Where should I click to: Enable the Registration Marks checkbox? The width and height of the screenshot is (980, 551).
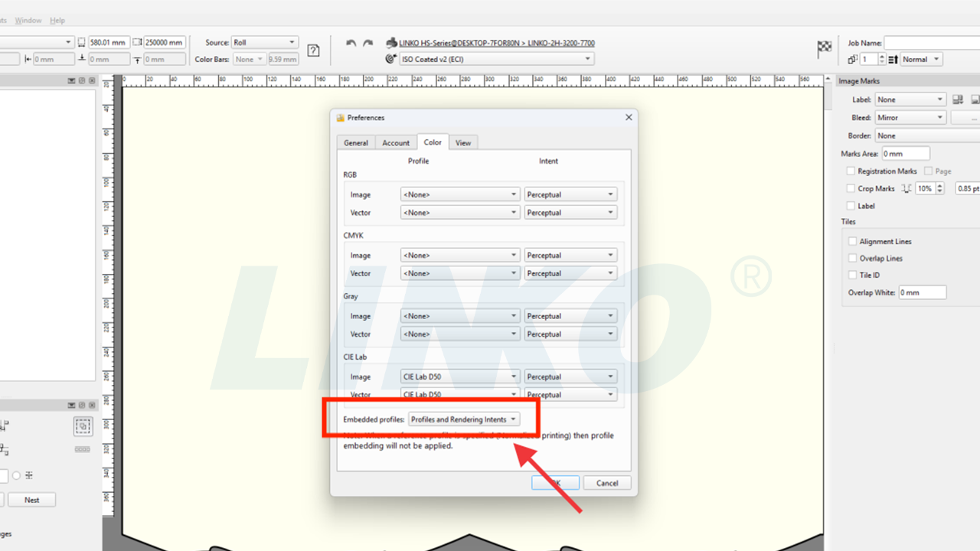click(x=851, y=171)
